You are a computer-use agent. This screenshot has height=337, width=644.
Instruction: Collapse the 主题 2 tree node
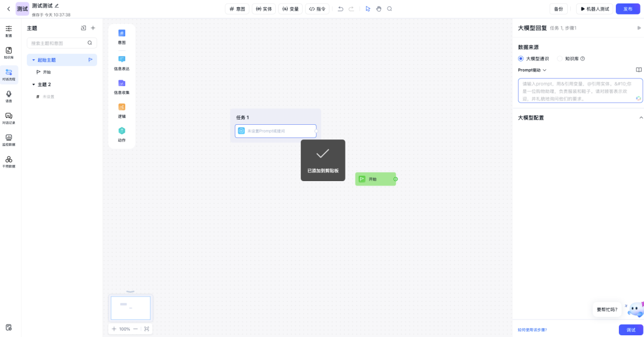[x=33, y=84]
